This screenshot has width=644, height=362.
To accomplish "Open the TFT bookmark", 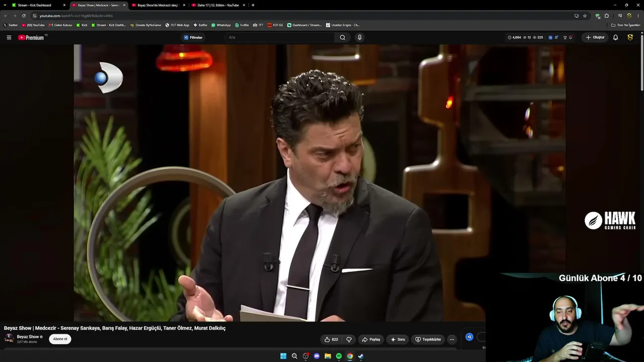I will (x=258, y=25).
